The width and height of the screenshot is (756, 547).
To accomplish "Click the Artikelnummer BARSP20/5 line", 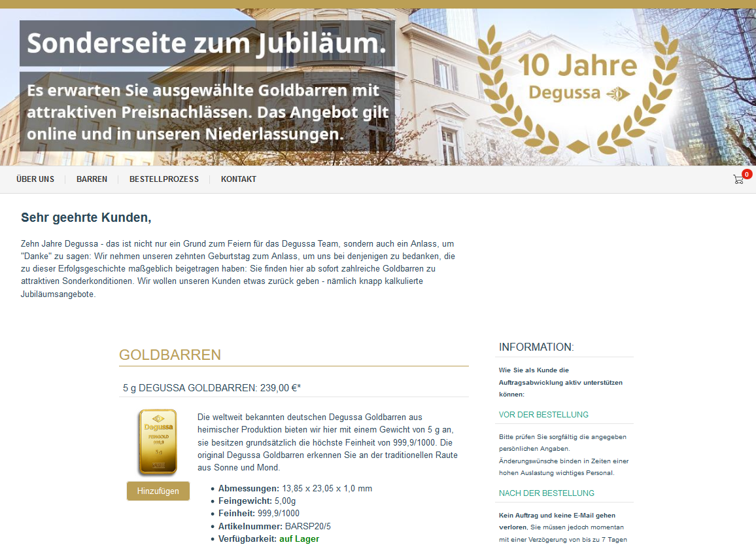I will [x=274, y=526].
